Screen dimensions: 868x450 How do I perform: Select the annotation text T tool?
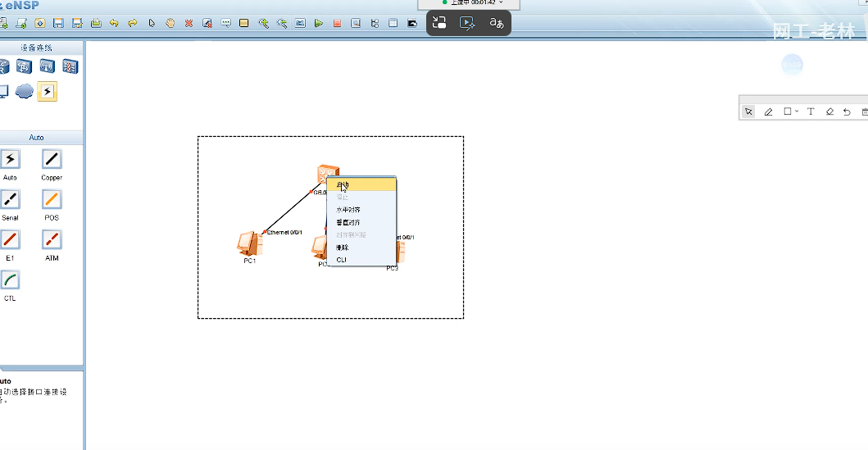point(811,111)
